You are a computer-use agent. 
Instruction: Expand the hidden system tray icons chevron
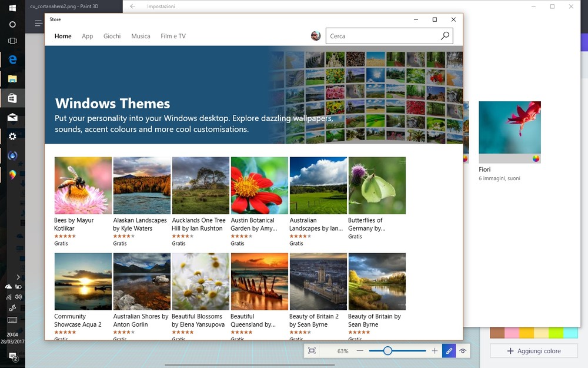18,277
